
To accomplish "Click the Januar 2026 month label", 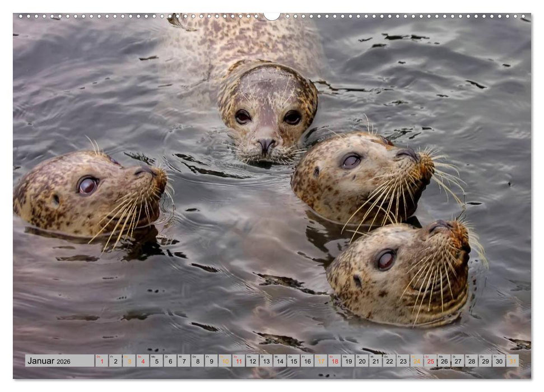I will 49,361.
